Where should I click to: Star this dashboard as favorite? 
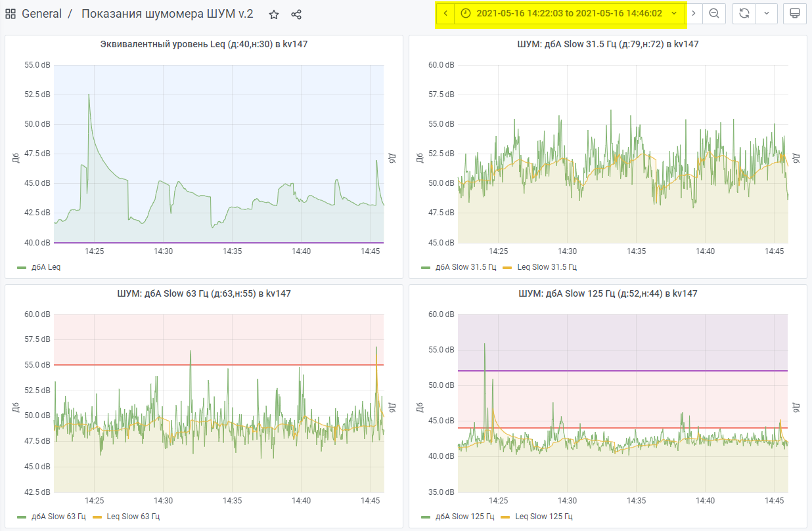(274, 14)
